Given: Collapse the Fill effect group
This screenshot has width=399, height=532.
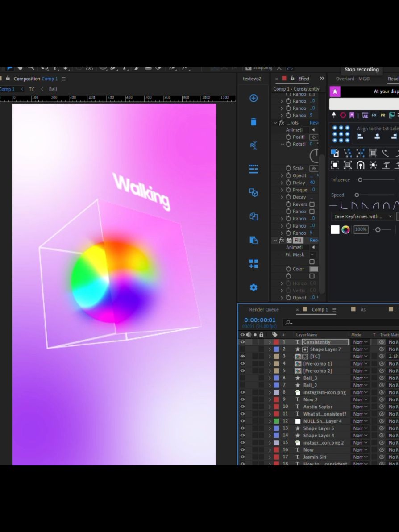Looking at the screenshot, I should pos(275,240).
